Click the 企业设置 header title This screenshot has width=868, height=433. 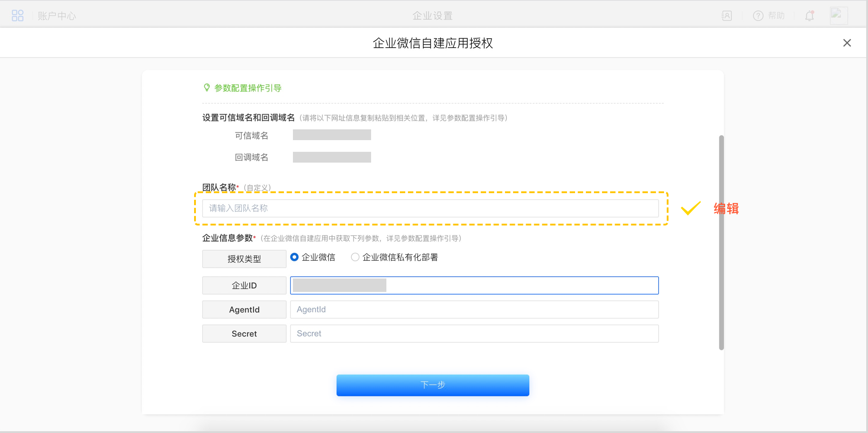[432, 16]
